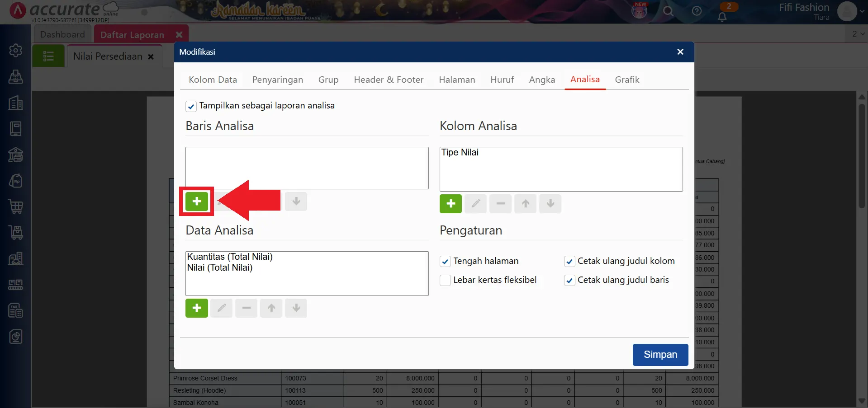Image resolution: width=868 pixels, height=408 pixels.
Task: Toggle Tengah halaman checkbox
Action: tap(446, 261)
